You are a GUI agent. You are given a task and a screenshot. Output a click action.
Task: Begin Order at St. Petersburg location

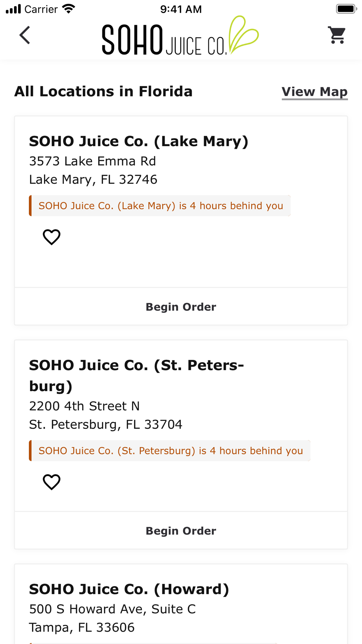[181, 531]
